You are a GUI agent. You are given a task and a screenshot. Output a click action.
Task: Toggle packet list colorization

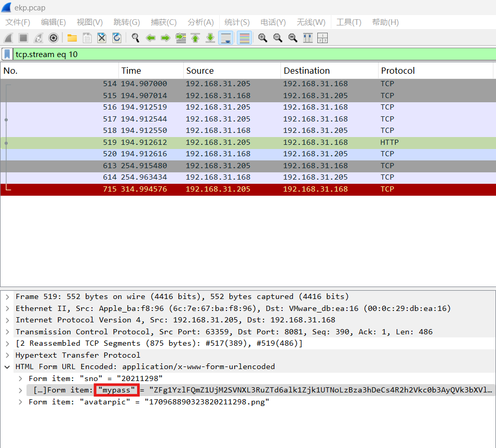(244, 38)
